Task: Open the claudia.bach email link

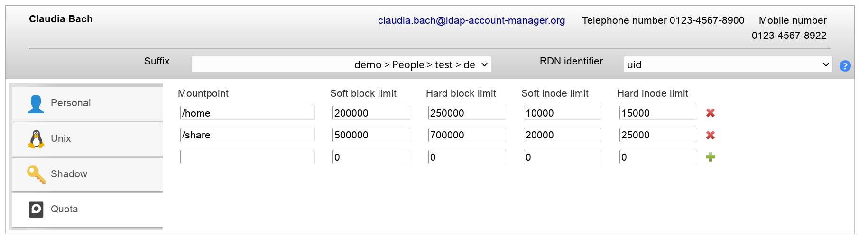Action: (x=471, y=20)
